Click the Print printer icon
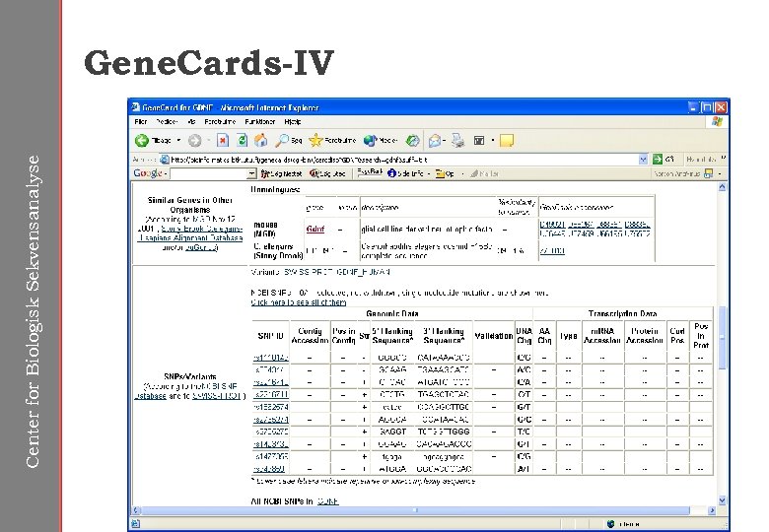The image size is (769, 532). click(458, 141)
